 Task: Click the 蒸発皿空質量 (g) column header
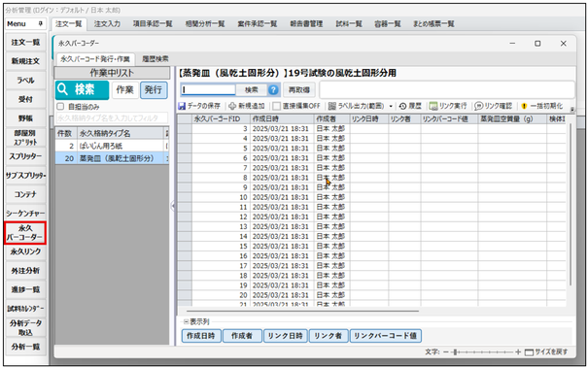tap(512, 119)
